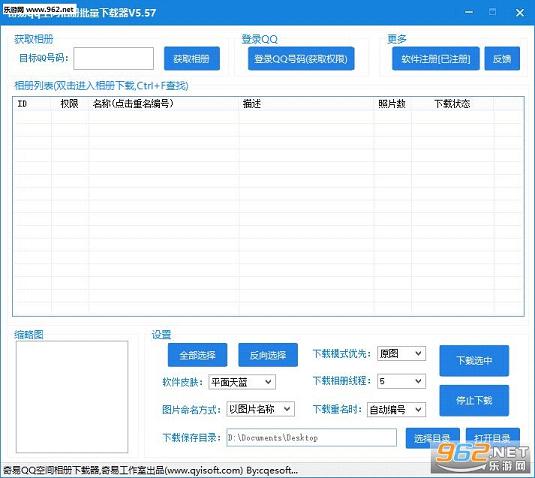Open the 软件皮肤 dropdown
The image size is (535, 478).
pyautogui.click(x=242, y=382)
